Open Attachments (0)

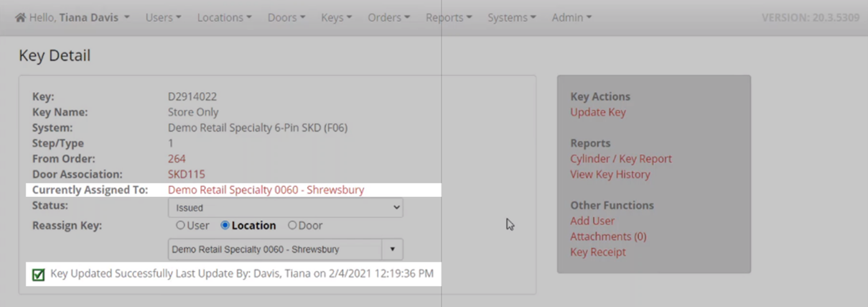[x=608, y=237]
